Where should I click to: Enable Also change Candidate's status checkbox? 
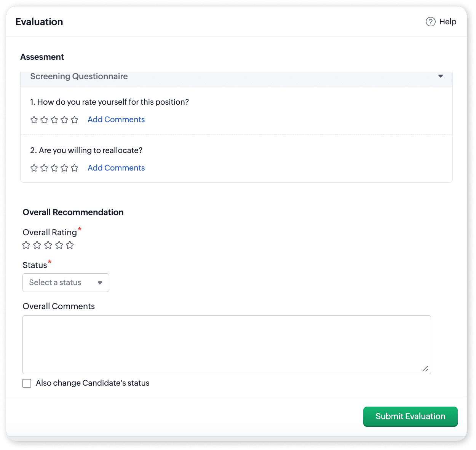27,383
